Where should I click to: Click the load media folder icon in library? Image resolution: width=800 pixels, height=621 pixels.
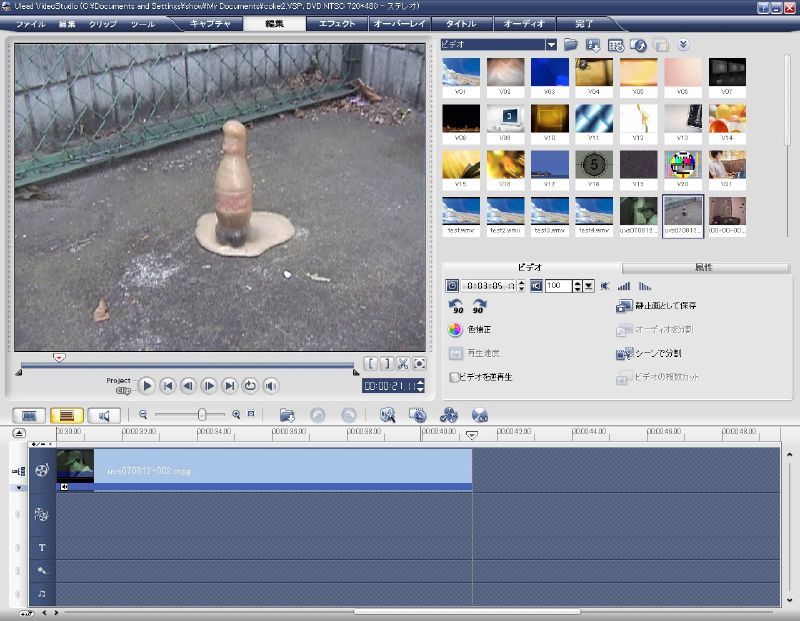(x=571, y=45)
